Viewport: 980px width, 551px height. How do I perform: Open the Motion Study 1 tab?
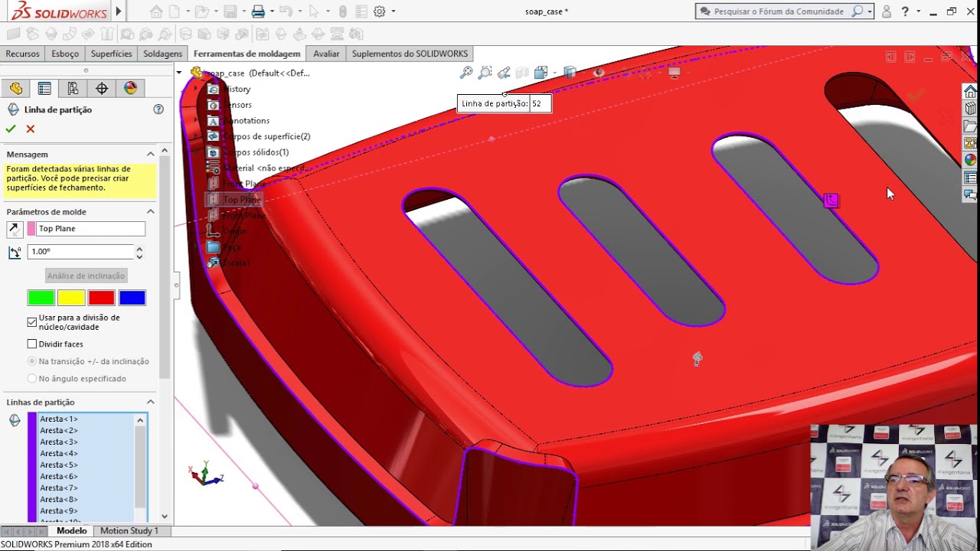[129, 531]
